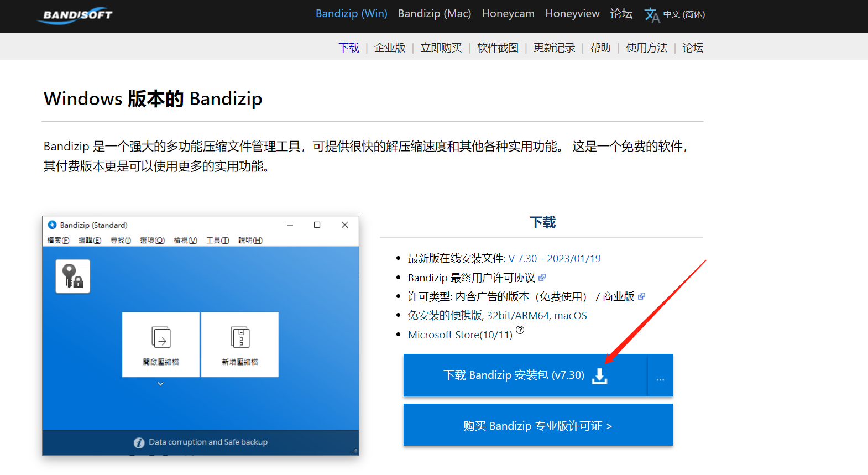This screenshot has height=475, width=868.
Task: Go to the Honeyview page
Action: point(572,14)
